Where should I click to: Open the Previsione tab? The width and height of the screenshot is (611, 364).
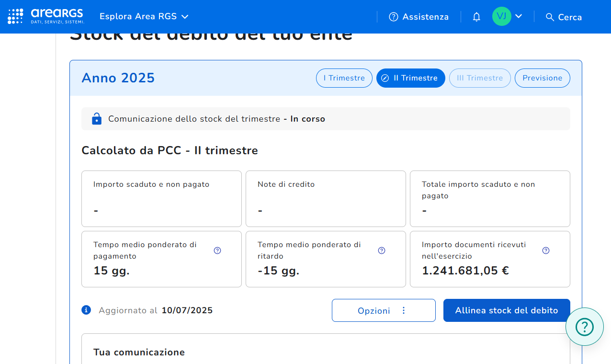tap(542, 78)
